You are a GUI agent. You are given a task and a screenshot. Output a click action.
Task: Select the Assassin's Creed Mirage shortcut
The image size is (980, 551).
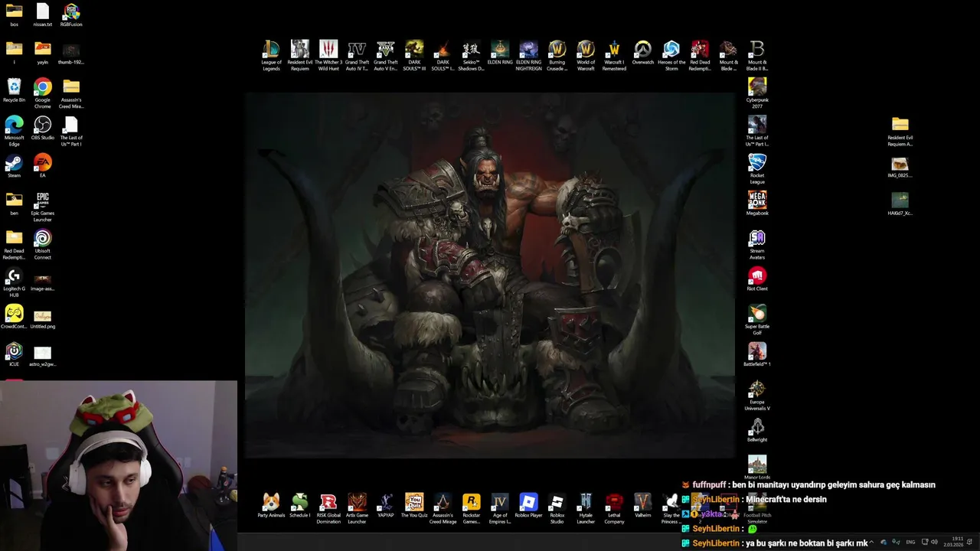pos(443,508)
